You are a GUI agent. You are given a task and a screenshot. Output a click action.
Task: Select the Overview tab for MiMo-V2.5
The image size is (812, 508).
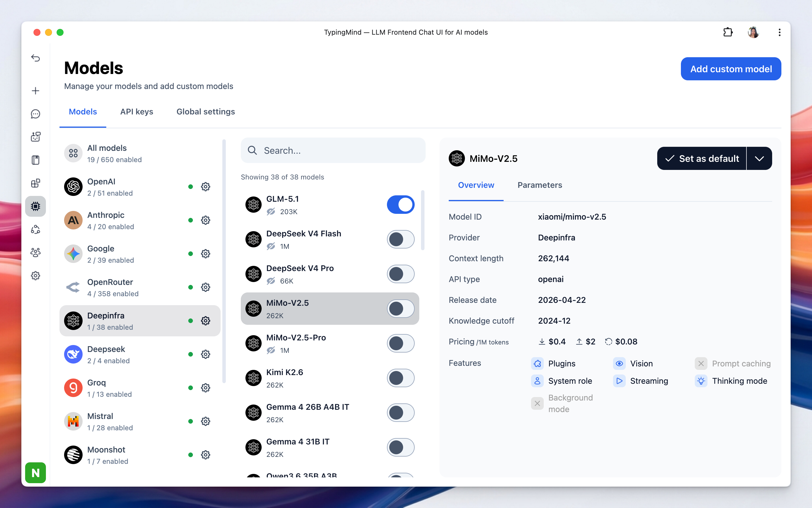pos(476,185)
